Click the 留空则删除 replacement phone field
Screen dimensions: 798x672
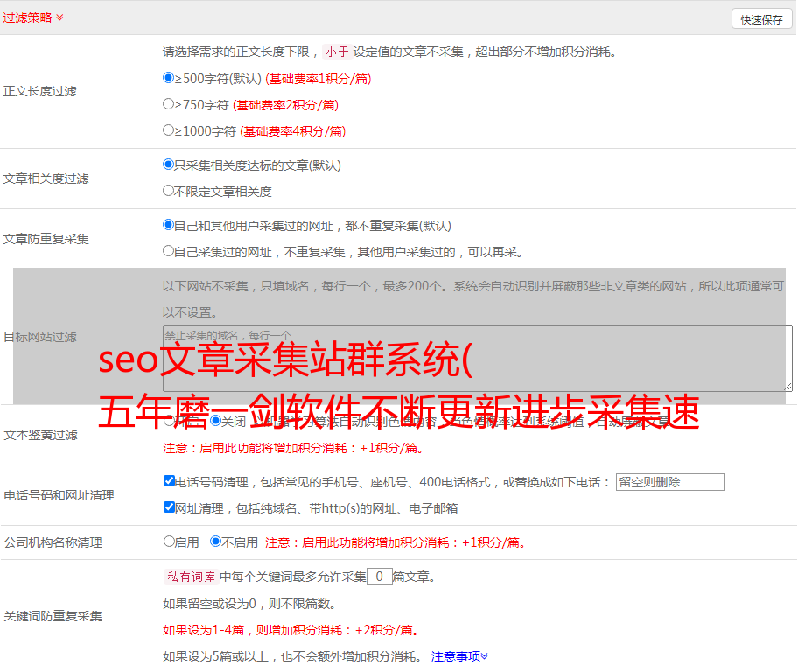(x=669, y=482)
